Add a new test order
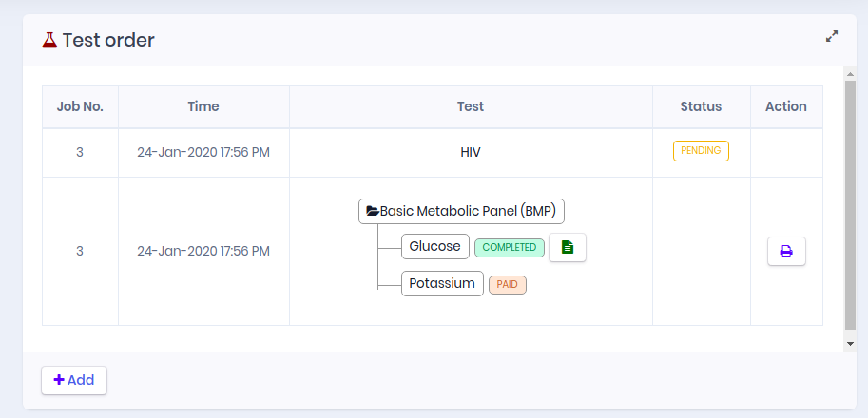Image resolution: width=868 pixels, height=418 pixels. [x=74, y=380]
